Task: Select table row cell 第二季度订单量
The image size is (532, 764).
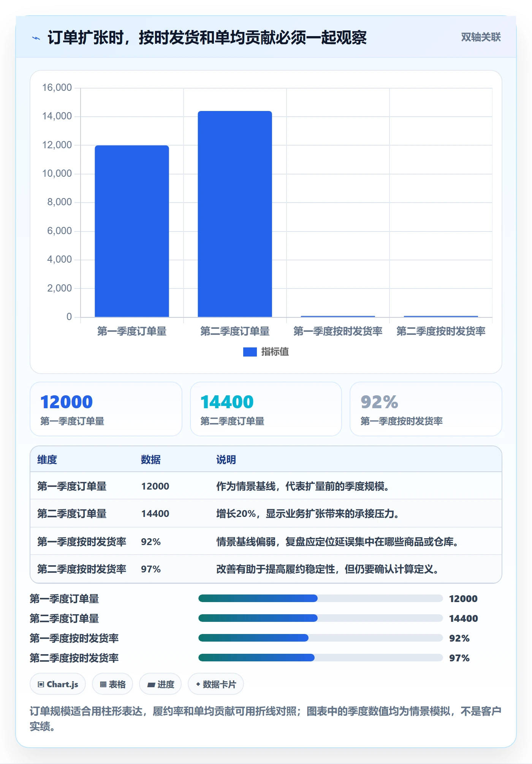Action: point(72,514)
